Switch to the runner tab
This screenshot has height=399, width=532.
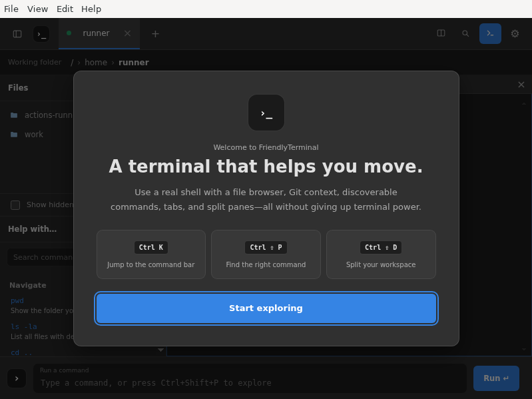click(x=96, y=33)
